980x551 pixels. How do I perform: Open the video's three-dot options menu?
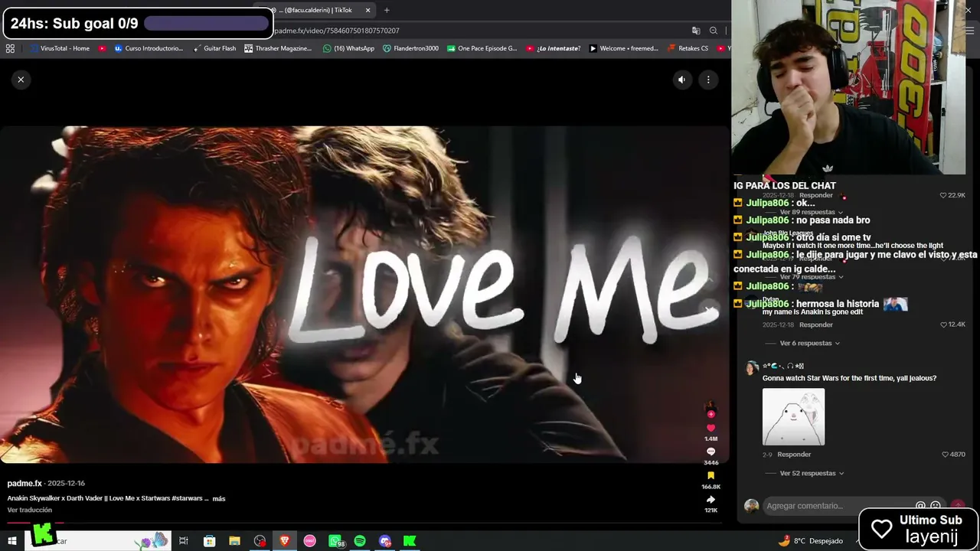708,80
